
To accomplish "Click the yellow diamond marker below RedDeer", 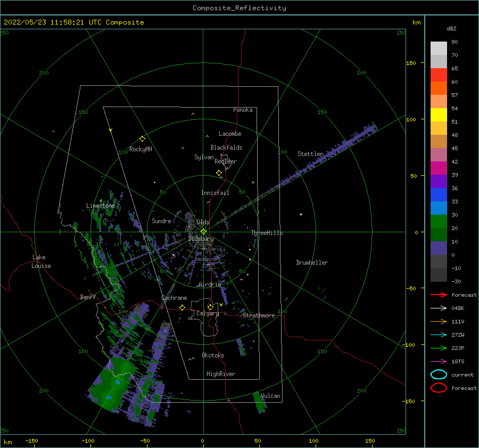I will click(219, 173).
